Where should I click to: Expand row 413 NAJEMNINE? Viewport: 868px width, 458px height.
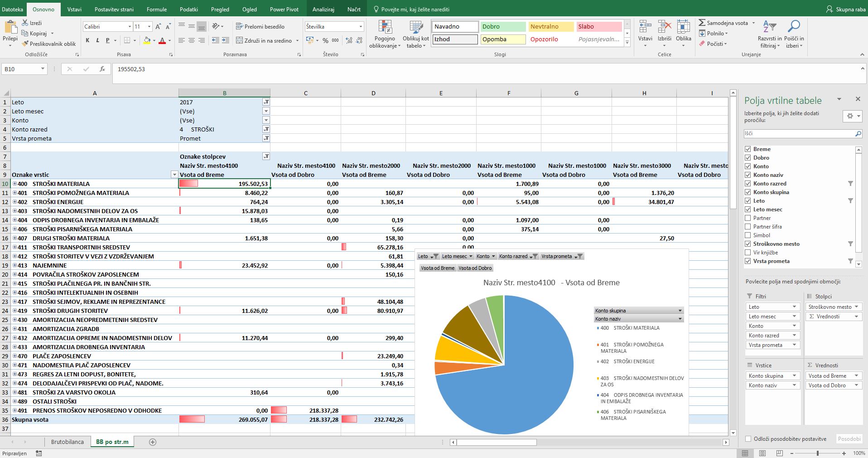click(15, 265)
